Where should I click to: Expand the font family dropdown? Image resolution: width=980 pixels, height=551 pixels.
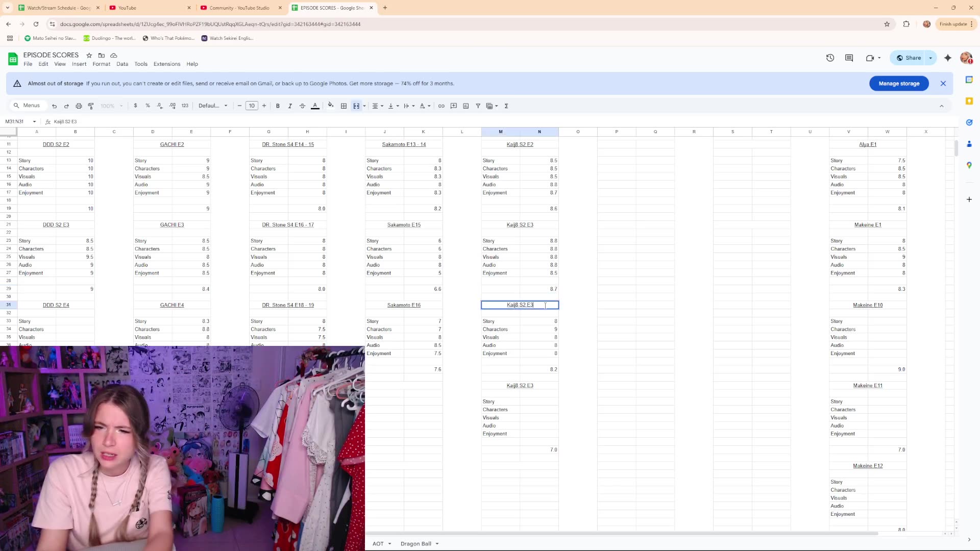[213, 106]
